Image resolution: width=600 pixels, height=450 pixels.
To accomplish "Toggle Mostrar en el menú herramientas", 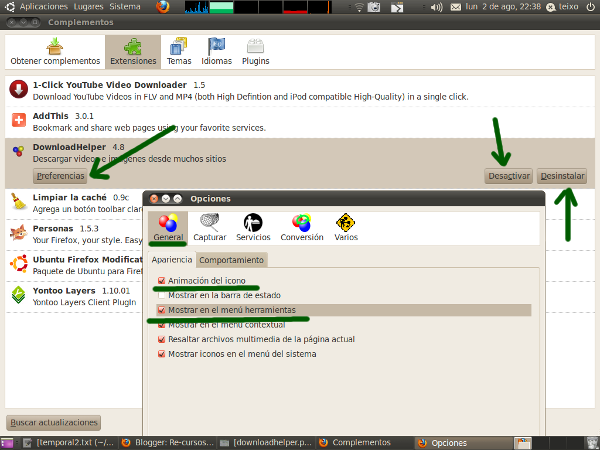I will click(x=161, y=310).
